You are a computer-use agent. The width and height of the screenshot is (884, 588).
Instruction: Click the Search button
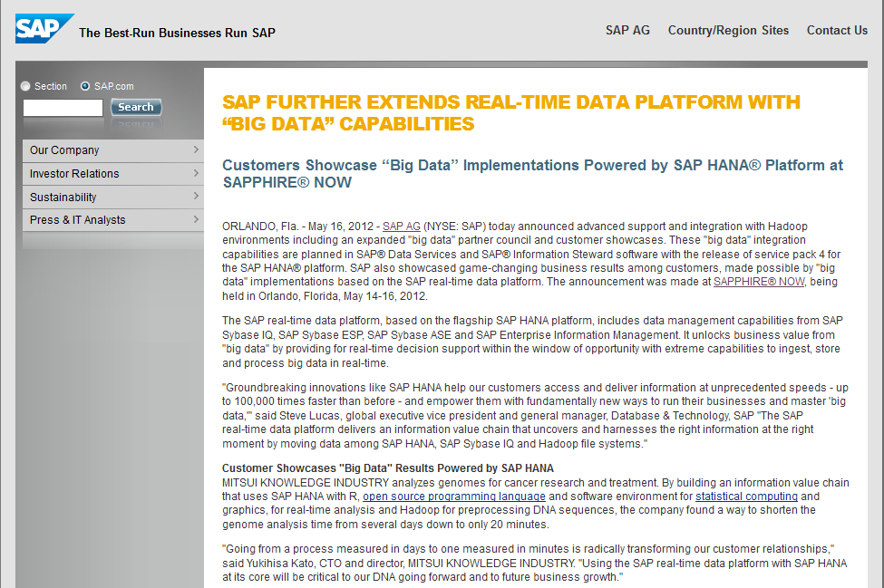pos(136,107)
